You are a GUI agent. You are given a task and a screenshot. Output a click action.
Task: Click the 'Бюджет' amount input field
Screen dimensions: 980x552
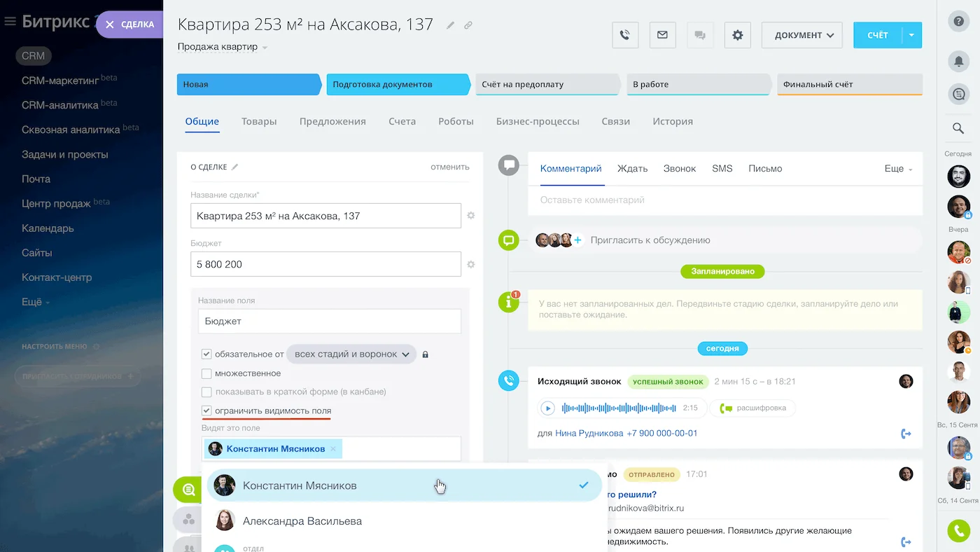[x=325, y=265]
